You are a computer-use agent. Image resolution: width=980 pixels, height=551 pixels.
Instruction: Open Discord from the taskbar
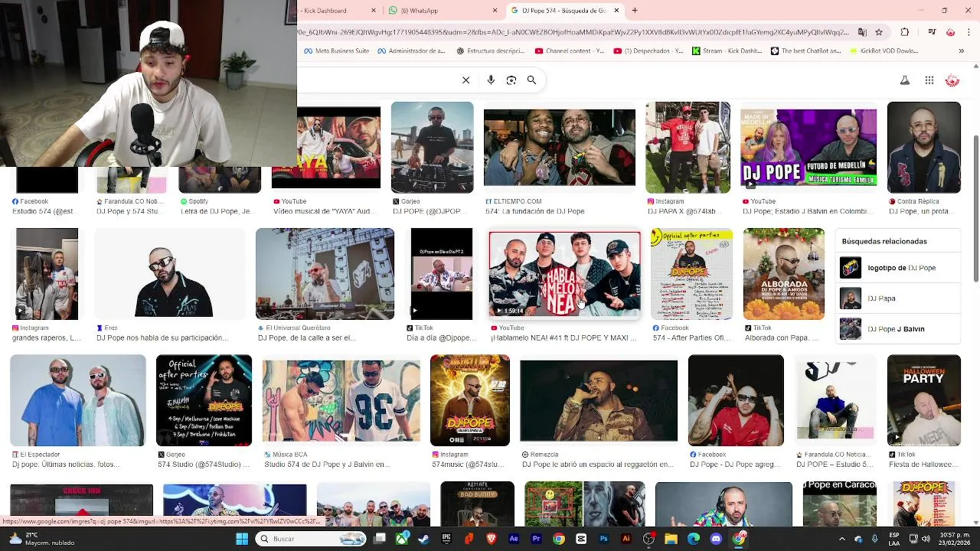(716, 539)
